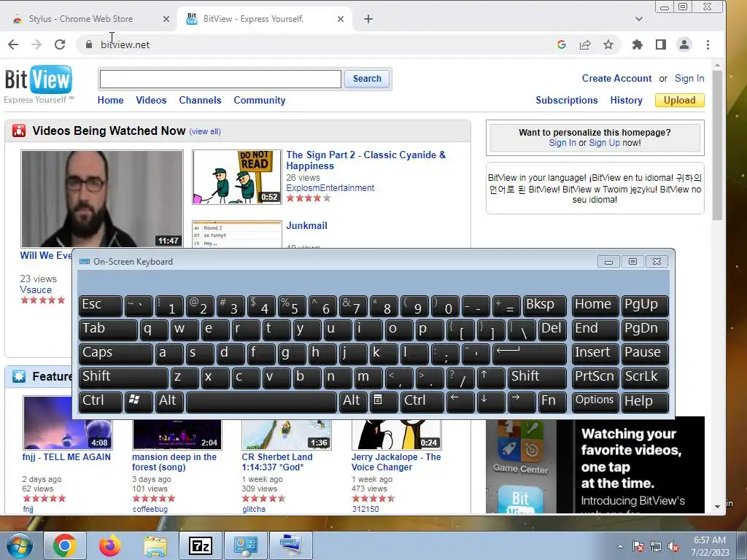Screen dimensions: 747x560
Task: Open the Channels menu item
Action: (200, 101)
